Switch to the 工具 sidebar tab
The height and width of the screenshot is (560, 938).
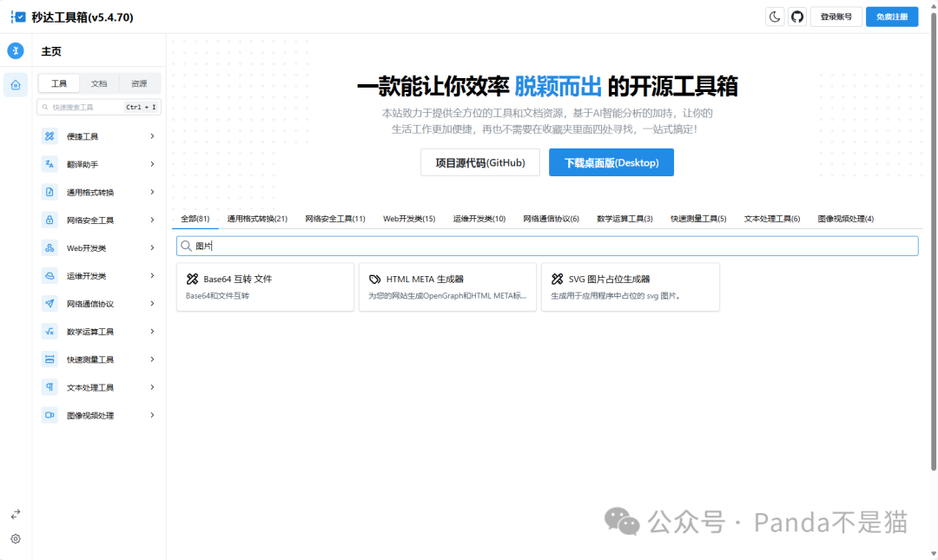[x=59, y=83]
